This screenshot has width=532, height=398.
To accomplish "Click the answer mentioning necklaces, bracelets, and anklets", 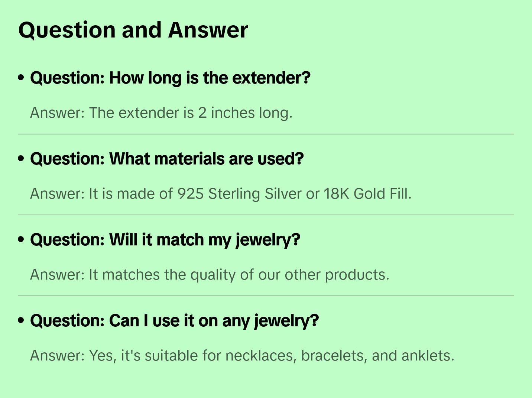I will [x=242, y=356].
